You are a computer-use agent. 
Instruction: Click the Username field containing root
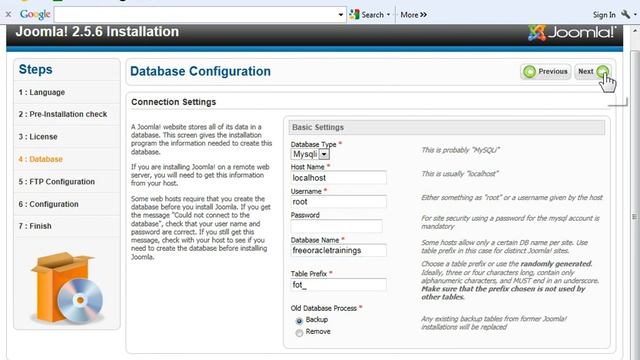338,202
